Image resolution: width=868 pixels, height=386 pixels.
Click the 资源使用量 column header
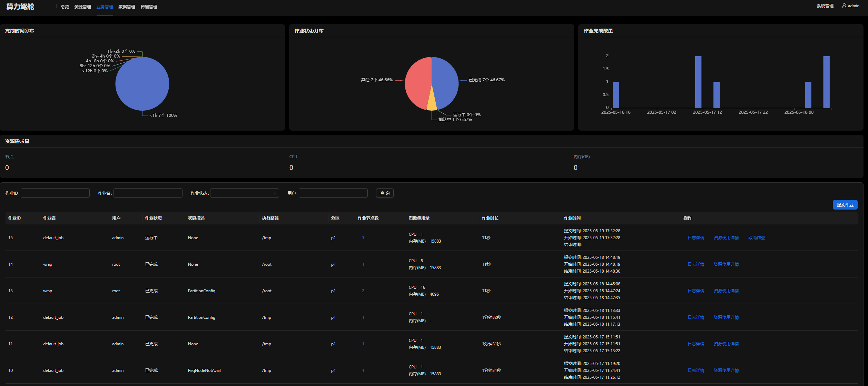419,218
